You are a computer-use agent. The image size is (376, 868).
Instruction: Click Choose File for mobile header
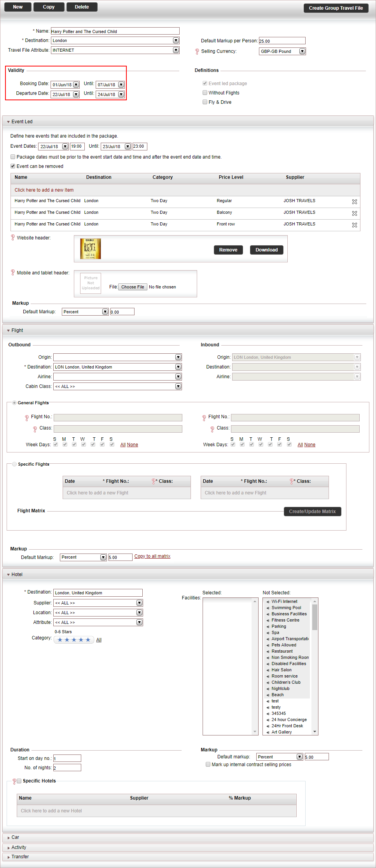coord(133,287)
